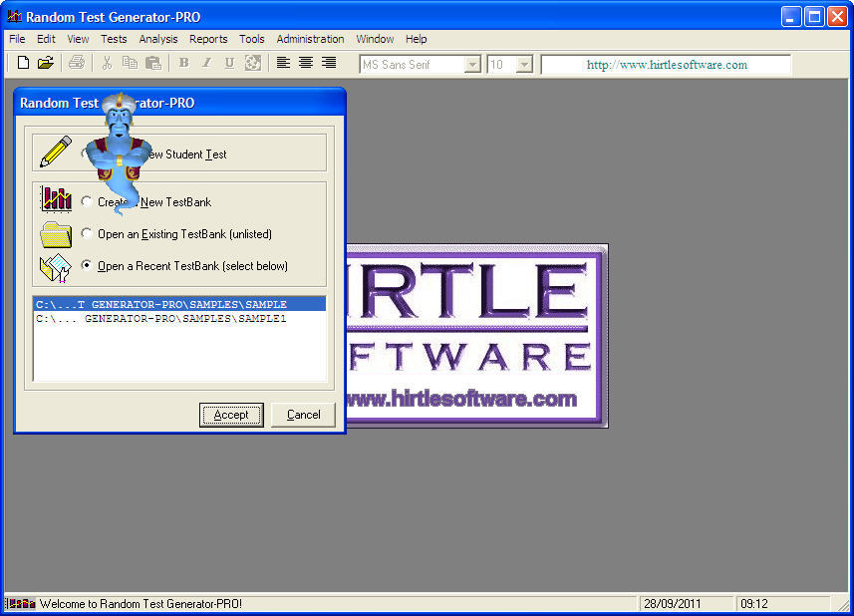Select the Create a New TestBank radio button

coord(87,202)
